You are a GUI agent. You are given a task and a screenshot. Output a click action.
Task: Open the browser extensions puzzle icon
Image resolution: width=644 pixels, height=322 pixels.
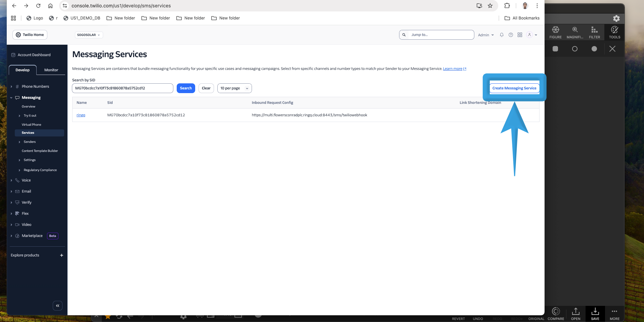507,6
